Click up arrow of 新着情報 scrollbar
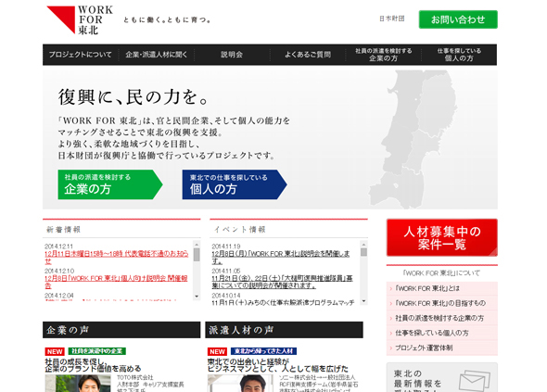Viewport: 547px width, 392px height. tap(197, 244)
